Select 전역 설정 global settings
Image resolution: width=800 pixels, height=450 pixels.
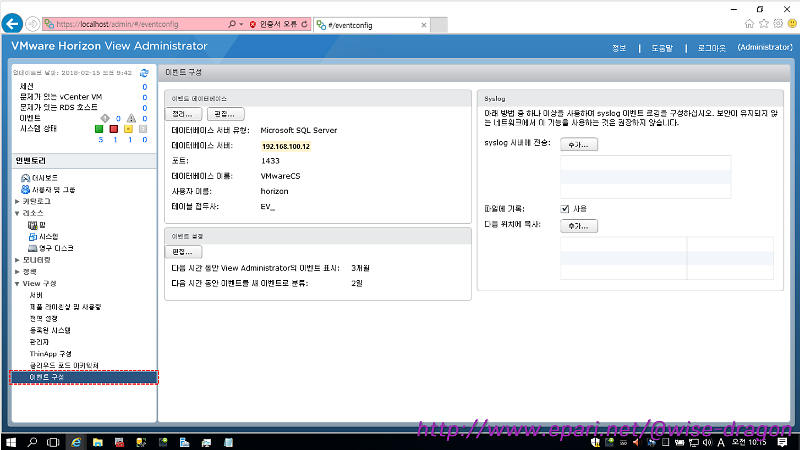click(43, 318)
